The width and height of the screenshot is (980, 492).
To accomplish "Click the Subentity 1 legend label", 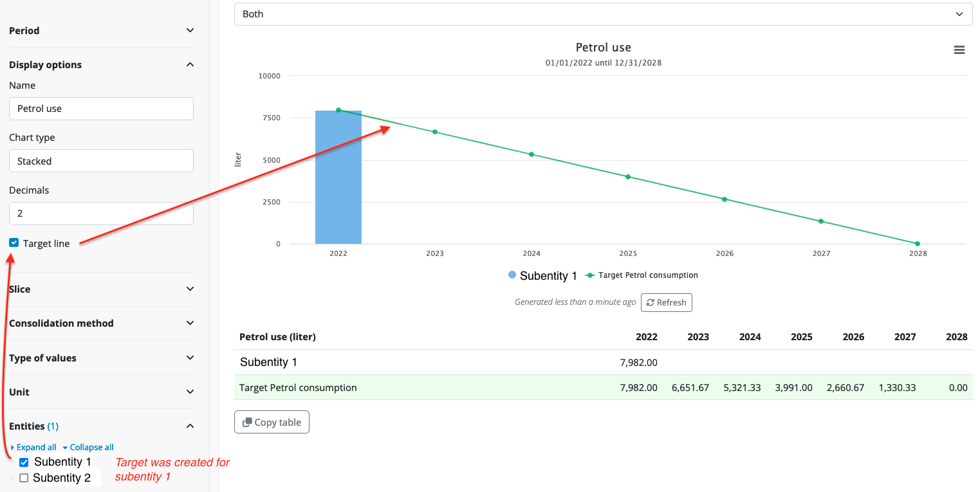I will (548, 276).
